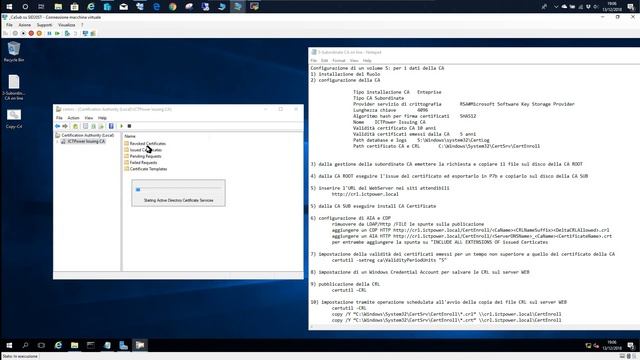This screenshot has width=640, height=360.
Task: Open the Supporti menu of the VM connection
Action: pos(44,25)
